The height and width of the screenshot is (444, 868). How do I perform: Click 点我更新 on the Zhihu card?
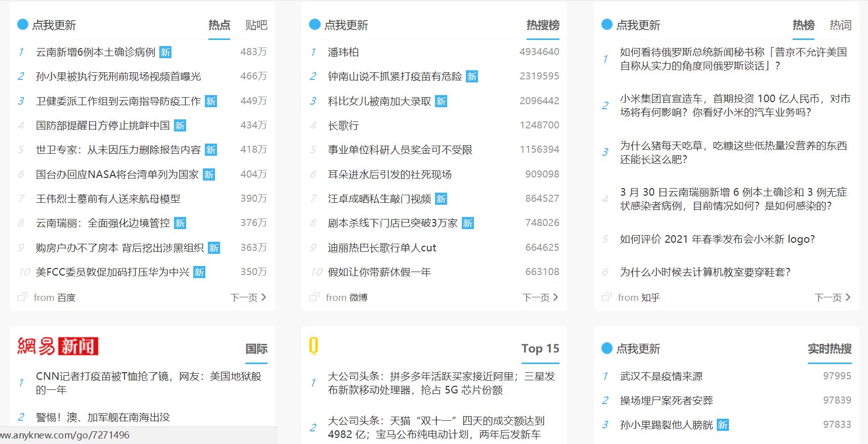coord(638,25)
